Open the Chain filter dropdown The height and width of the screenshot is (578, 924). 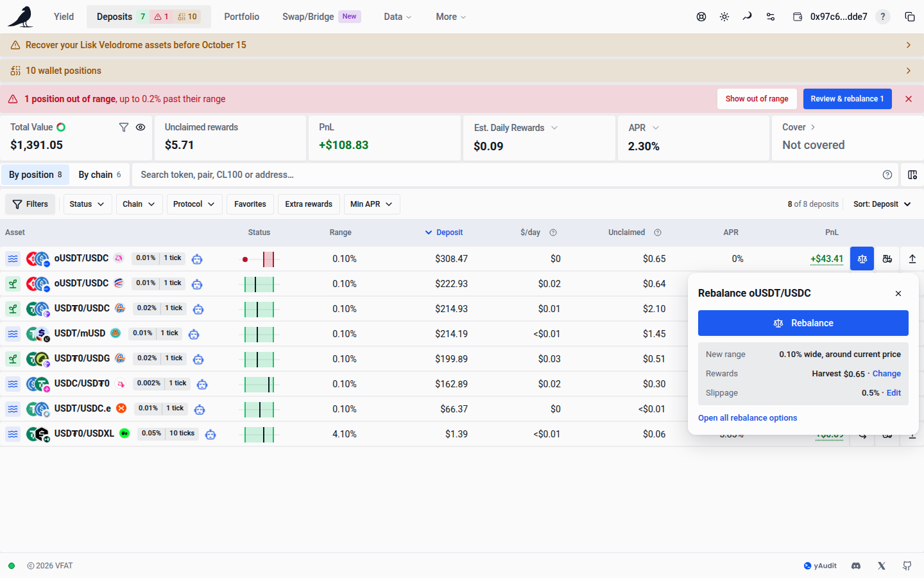pyautogui.click(x=139, y=204)
